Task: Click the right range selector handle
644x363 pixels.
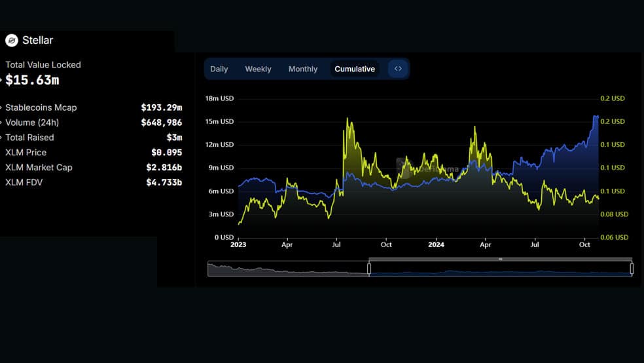Action: pyautogui.click(x=632, y=269)
